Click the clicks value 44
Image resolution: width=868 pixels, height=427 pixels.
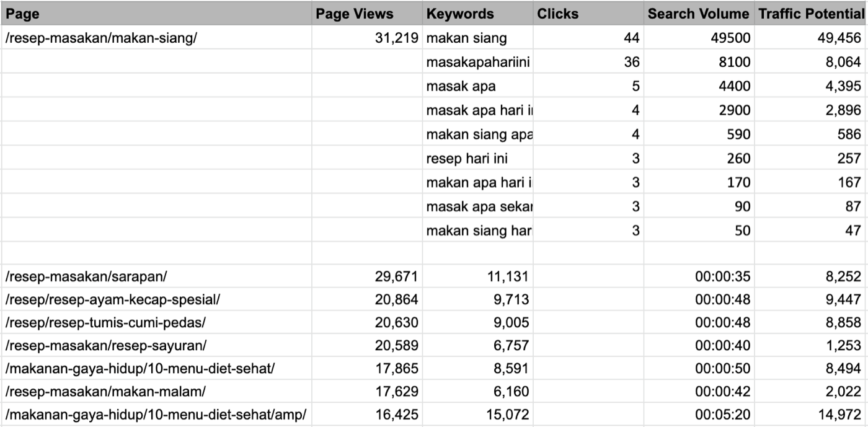coord(588,38)
